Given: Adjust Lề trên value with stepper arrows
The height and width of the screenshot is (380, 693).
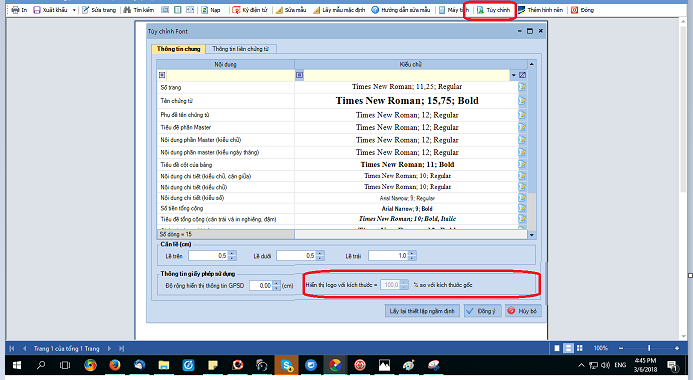Looking at the screenshot, I should pyautogui.click(x=232, y=256).
